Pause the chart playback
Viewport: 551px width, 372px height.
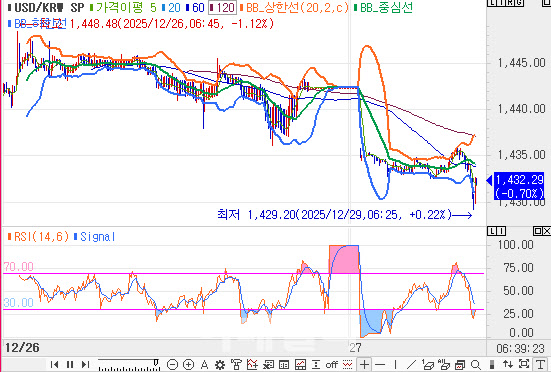tap(70, 365)
